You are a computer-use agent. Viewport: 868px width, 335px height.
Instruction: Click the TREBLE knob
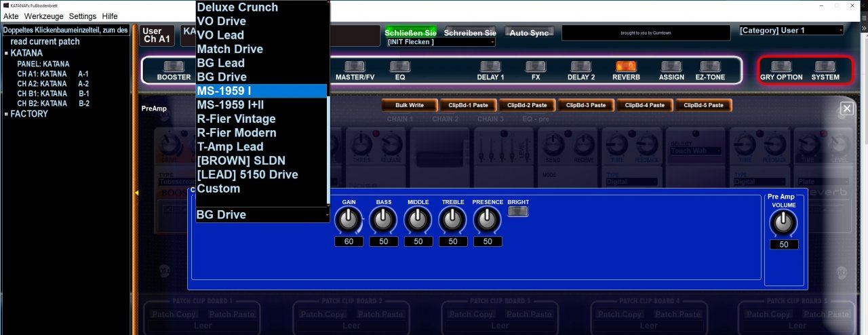coord(453,220)
